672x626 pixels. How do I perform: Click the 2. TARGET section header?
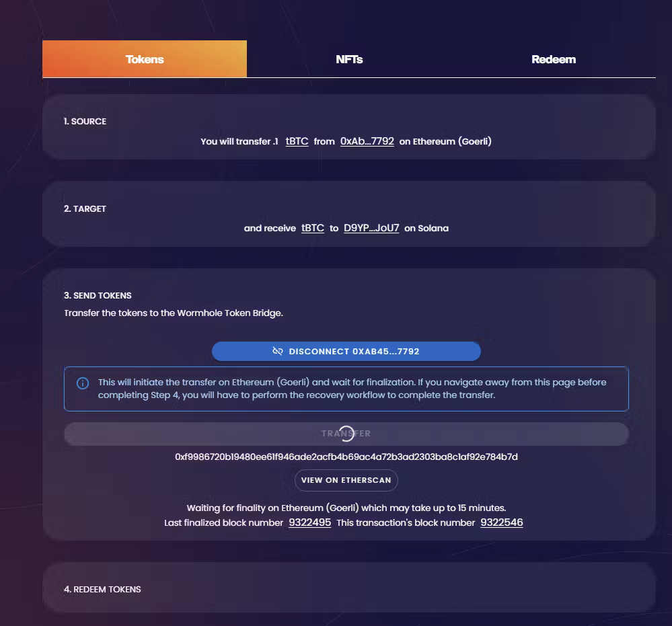pyautogui.click(x=84, y=208)
